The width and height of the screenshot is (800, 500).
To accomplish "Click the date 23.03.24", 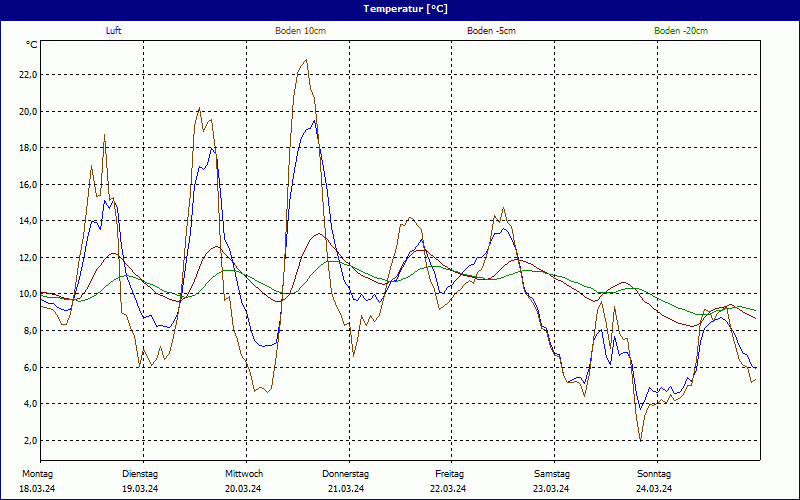I will (551, 489).
